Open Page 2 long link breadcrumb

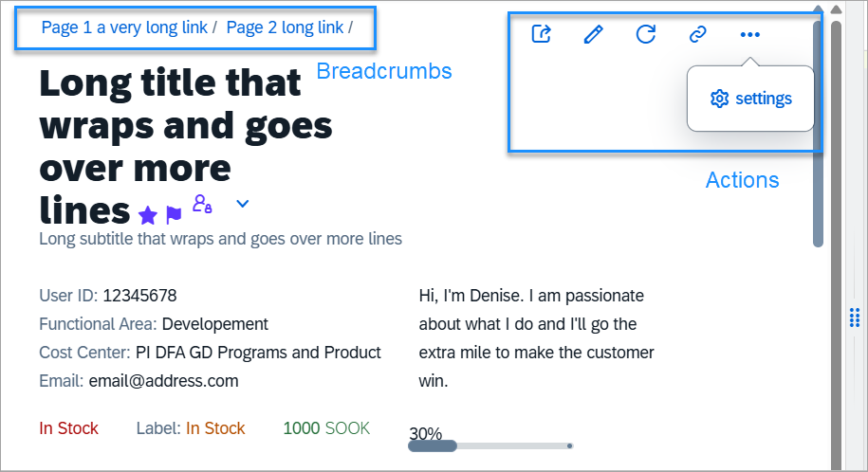click(x=286, y=27)
